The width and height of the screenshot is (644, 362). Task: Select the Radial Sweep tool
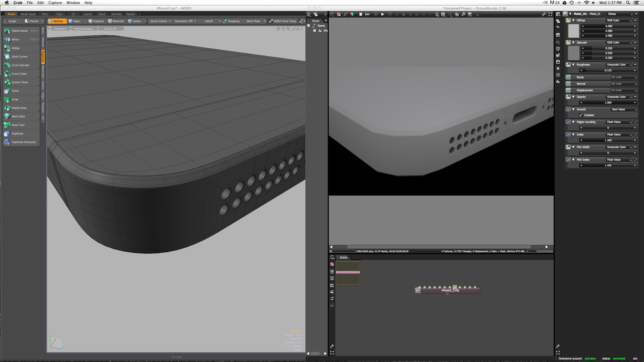pyautogui.click(x=20, y=31)
